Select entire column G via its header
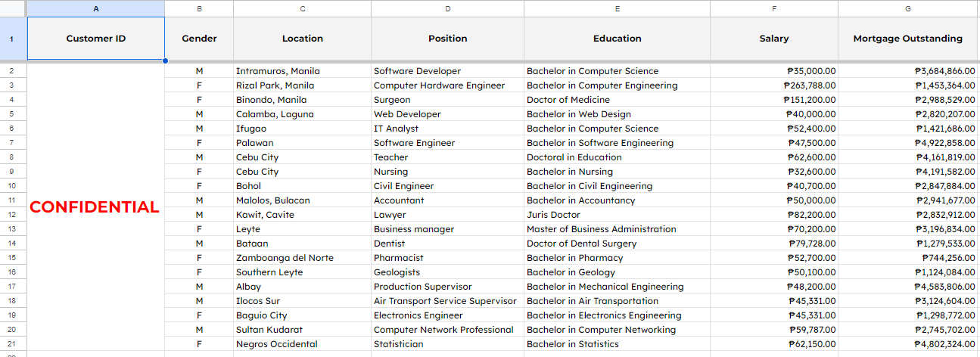 point(908,8)
